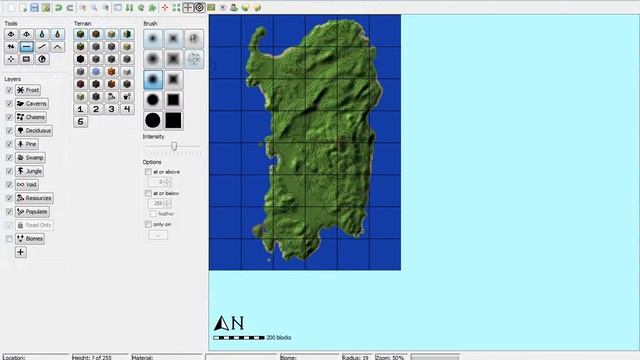Choose the orange lava terrain block
This screenshot has width=640, height=360.
point(111,72)
